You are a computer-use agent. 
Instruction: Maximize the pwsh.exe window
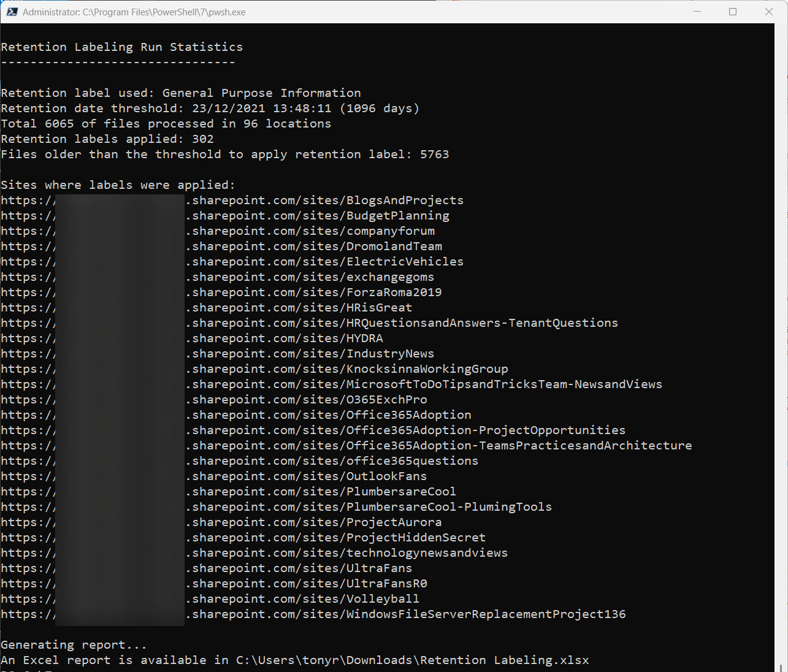click(x=732, y=12)
